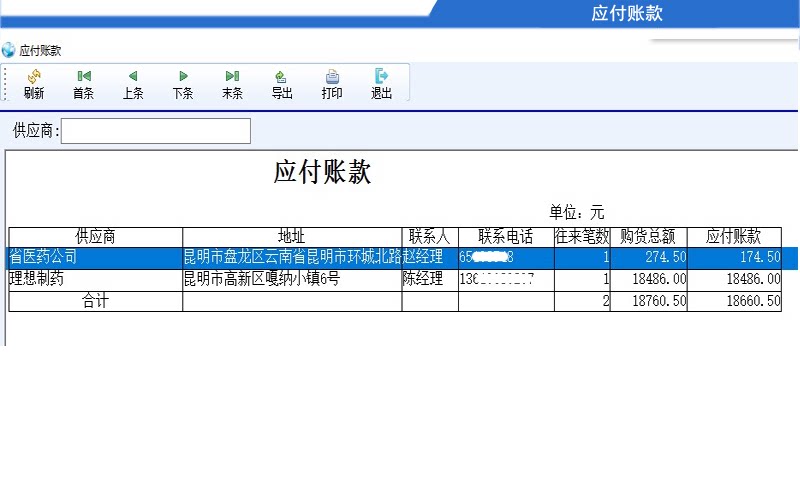Click the 合计 total row label

pyautogui.click(x=95, y=301)
